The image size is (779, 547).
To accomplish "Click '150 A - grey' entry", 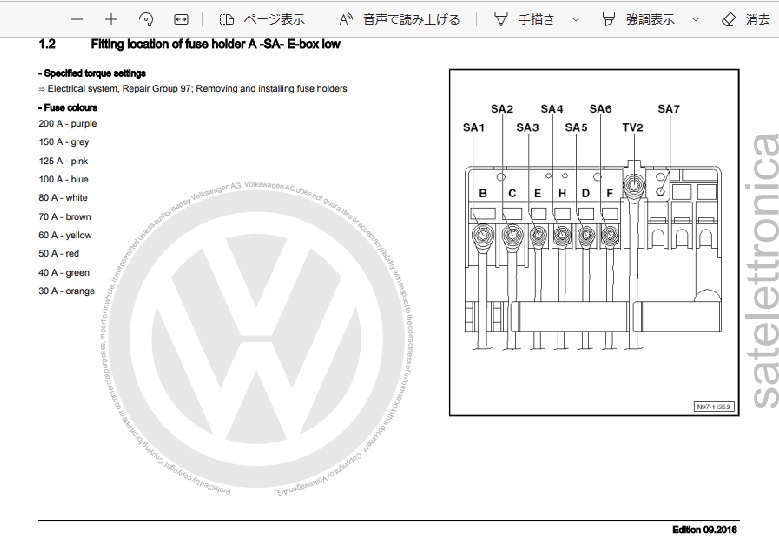I will point(64,142).
